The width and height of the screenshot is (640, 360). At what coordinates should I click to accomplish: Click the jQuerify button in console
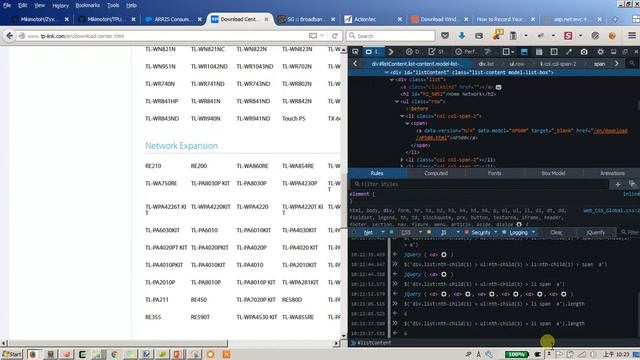[x=595, y=232]
